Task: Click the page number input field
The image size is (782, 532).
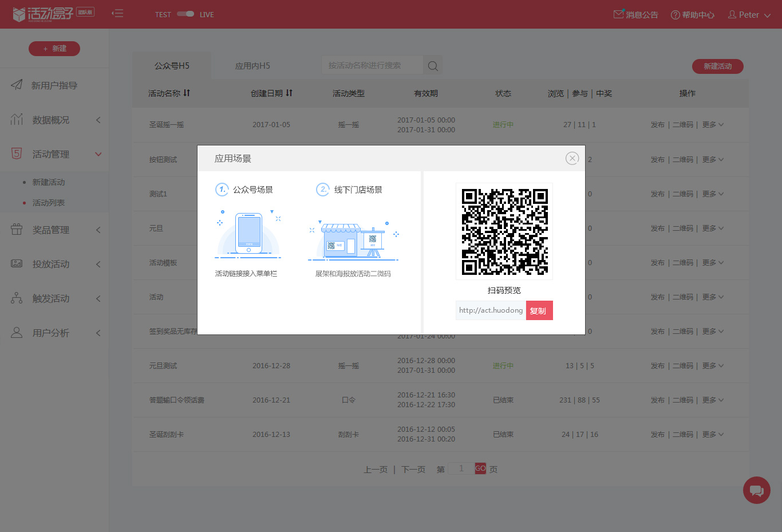Action: pos(461,468)
